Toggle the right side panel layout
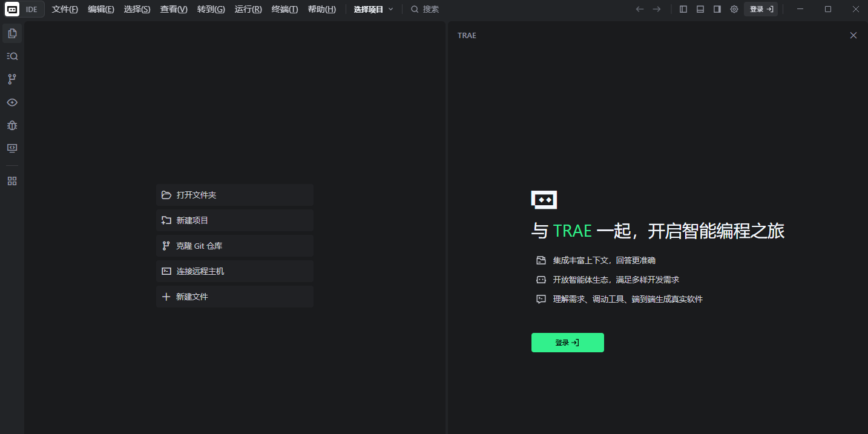 click(717, 9)
